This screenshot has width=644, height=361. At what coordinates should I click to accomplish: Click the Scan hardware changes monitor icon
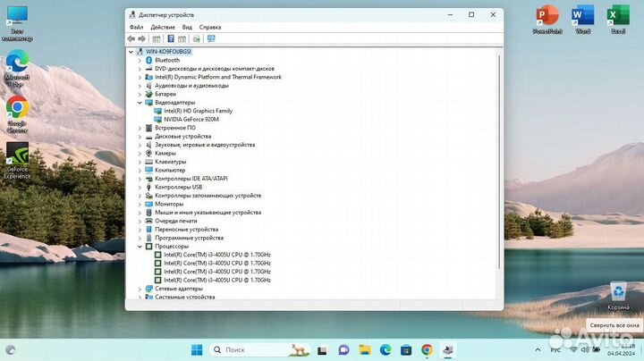click(211, 38)
